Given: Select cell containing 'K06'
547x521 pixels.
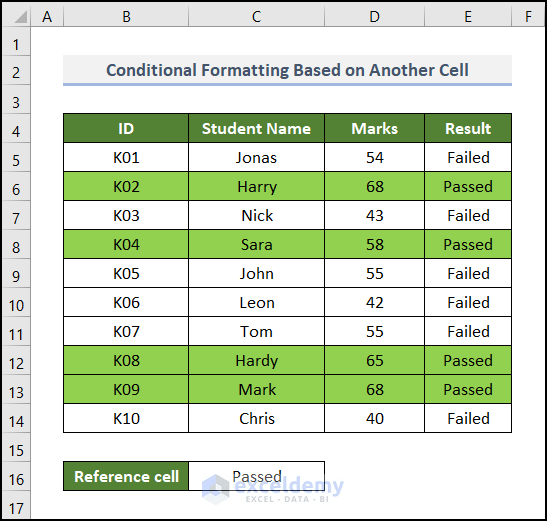Looking at the screenshot, I should click(126, 302).
